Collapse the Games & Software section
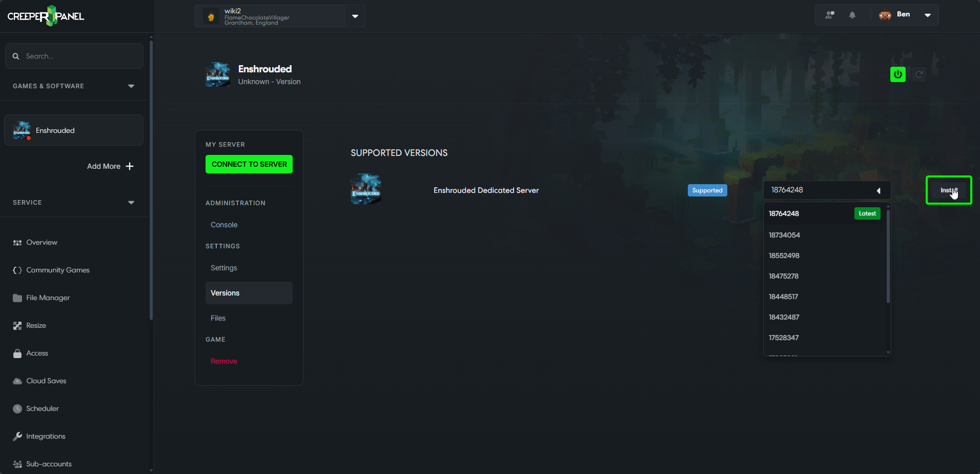Viewport: 980px width, 474px height. [x=131, y=86]
